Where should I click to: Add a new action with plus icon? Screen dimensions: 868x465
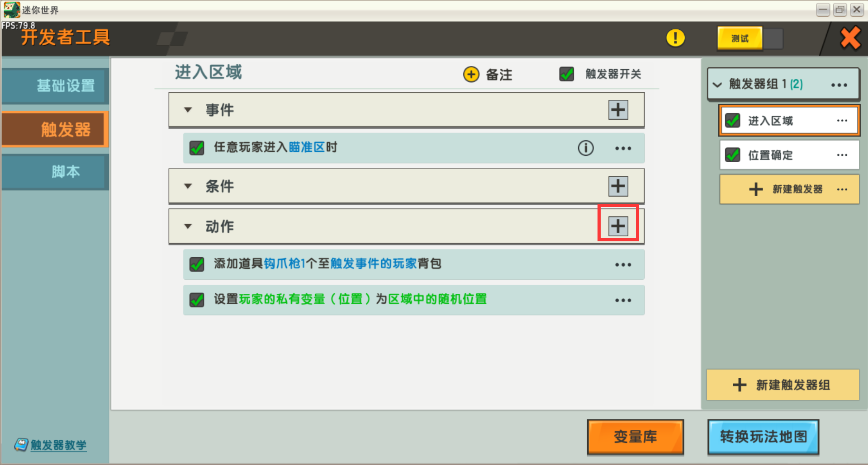618,226
